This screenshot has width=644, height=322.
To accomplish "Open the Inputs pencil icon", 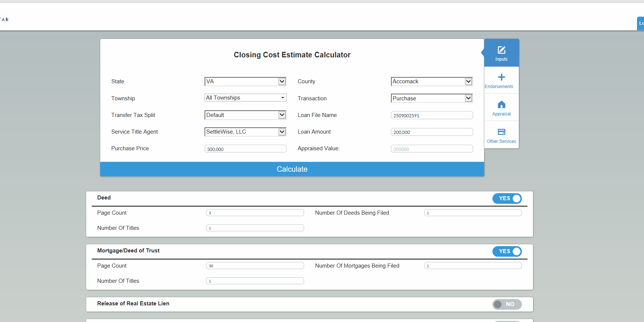I will 502,50.
